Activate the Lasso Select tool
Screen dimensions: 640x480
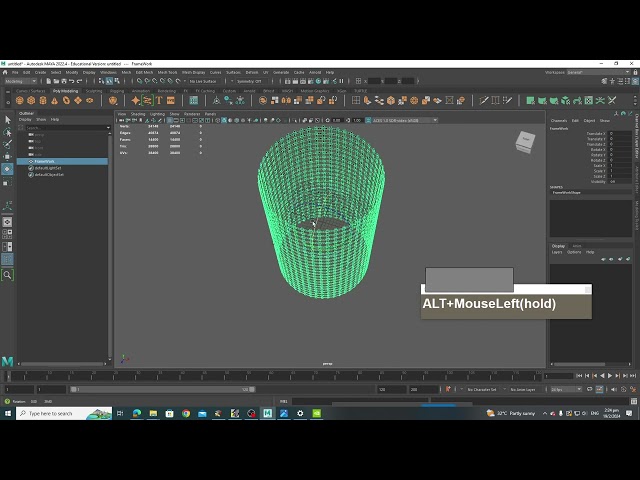[8, 132]
